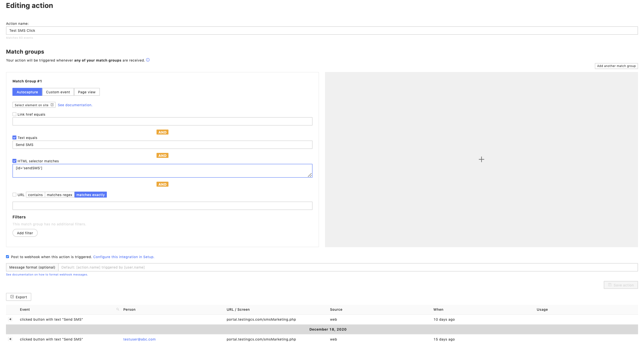
Task: Click Add another match group
Action: point(616,66)
